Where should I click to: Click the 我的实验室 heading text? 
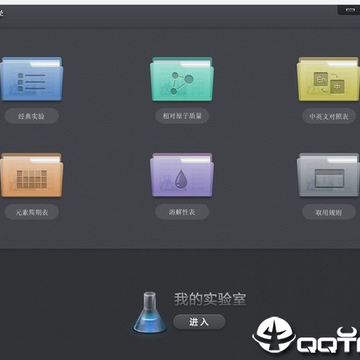[210, 299]
